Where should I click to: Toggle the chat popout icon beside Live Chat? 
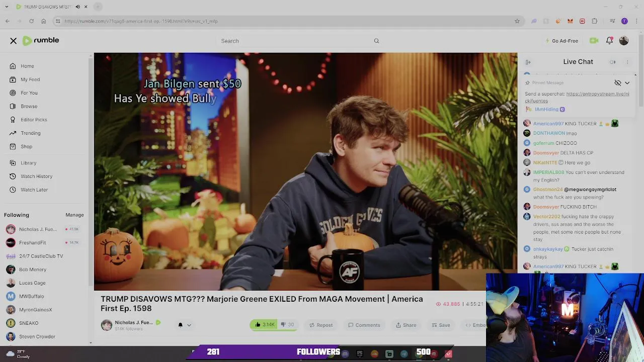coord(613,62)
